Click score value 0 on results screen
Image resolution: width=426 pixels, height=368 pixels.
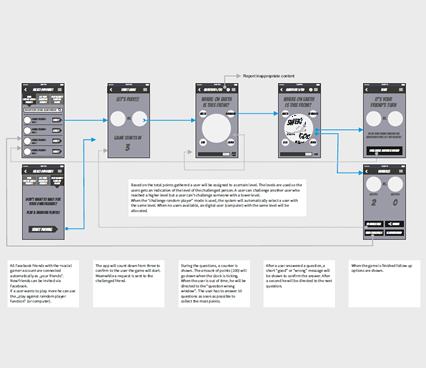(x=395, y=202)
